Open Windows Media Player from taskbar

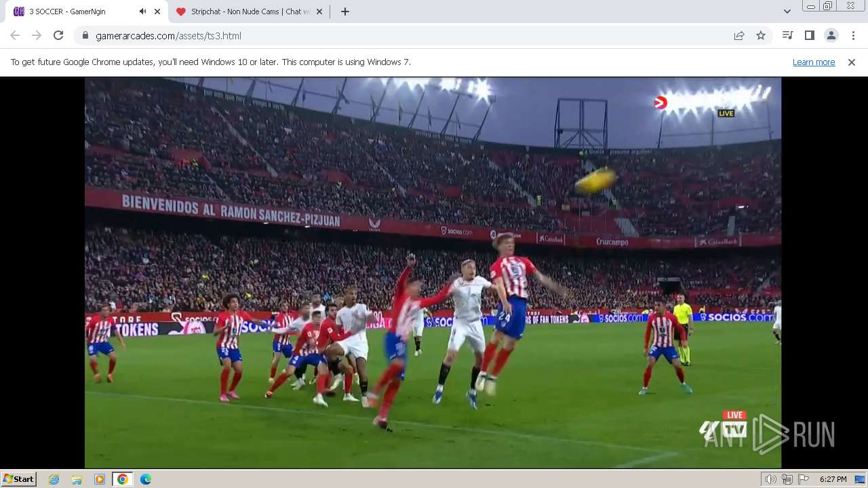click(100, 479)
